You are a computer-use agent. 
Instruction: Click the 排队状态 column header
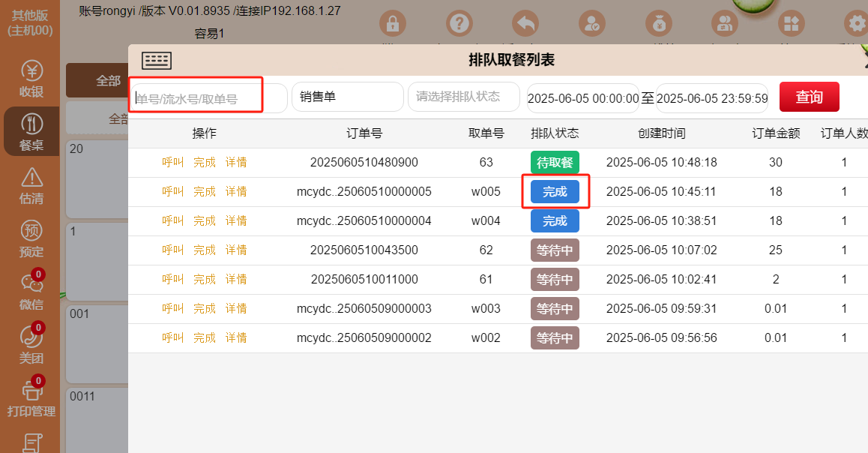point(555,133)
